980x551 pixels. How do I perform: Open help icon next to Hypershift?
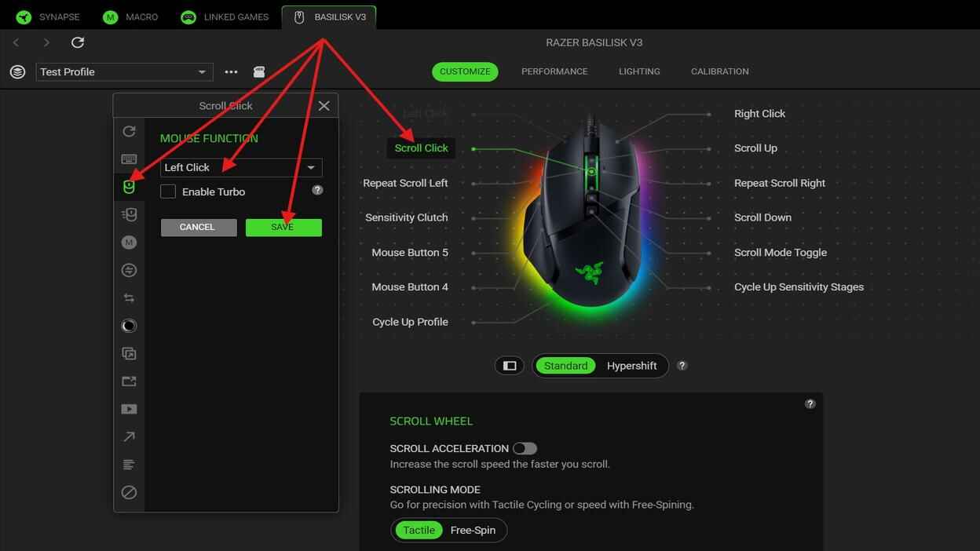pos(682,366)
